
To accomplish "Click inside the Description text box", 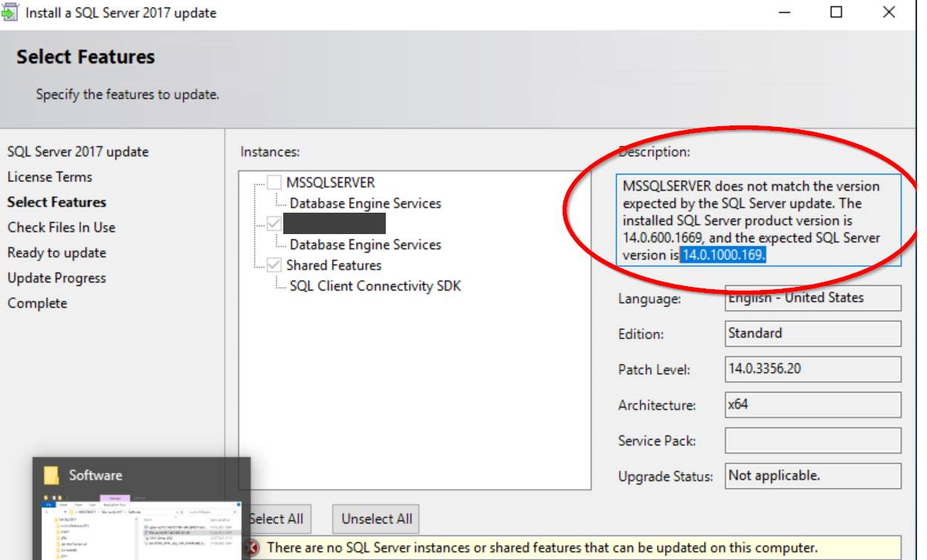I will 759,220.
